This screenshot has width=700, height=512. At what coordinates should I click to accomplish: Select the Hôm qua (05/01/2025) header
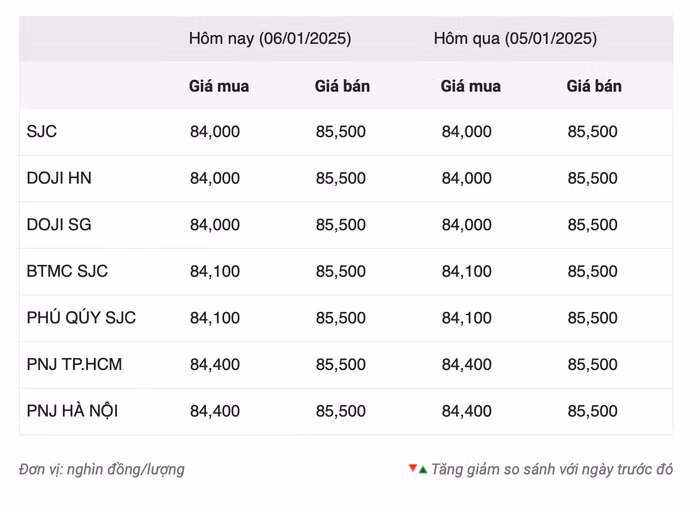(x=515, y=39)
